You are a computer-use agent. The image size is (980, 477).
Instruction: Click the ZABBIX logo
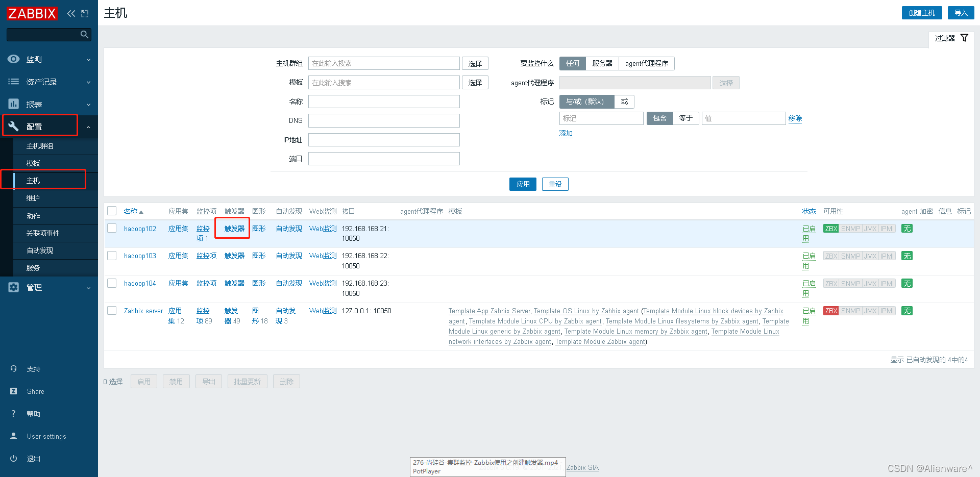[x=32, y=13]
